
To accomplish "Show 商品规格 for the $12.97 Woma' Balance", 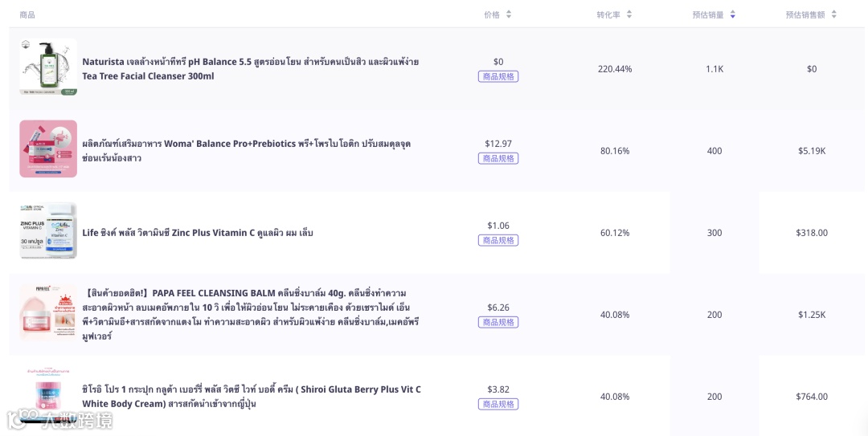I will tap(498, 159).
